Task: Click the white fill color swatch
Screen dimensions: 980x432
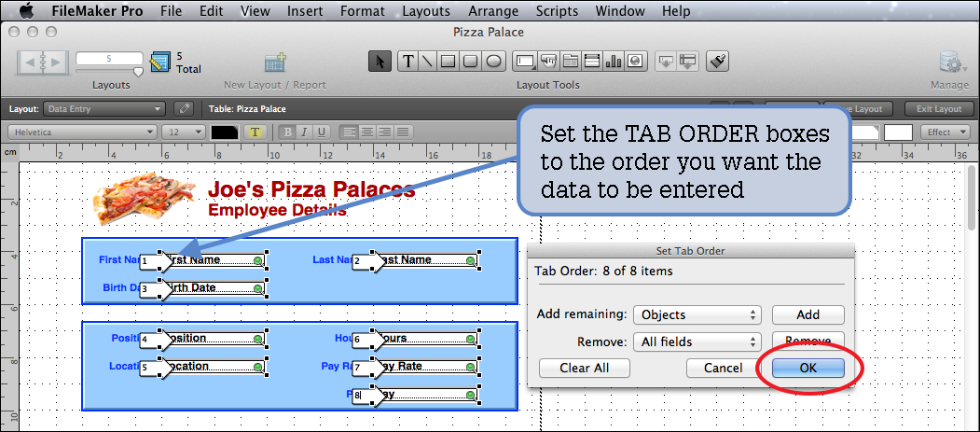Action: tap(898, 132)
